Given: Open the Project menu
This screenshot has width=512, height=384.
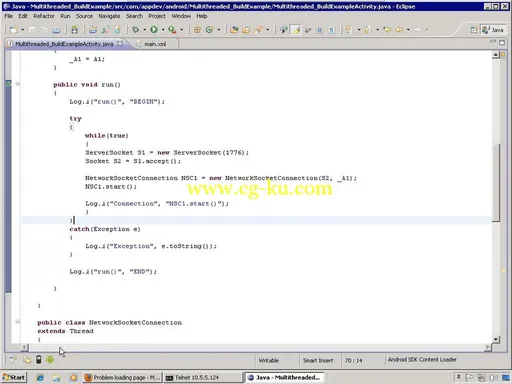Looking at the screenshot, I should [x=157, y=16].
